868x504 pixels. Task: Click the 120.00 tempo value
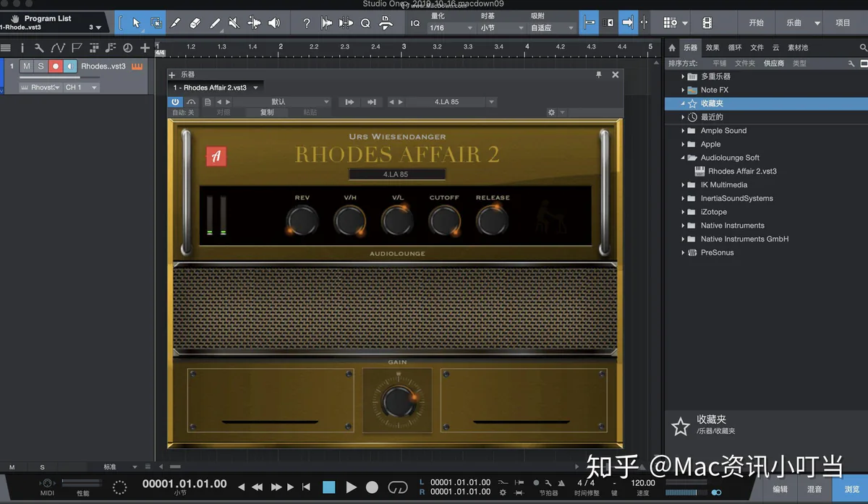643,483
